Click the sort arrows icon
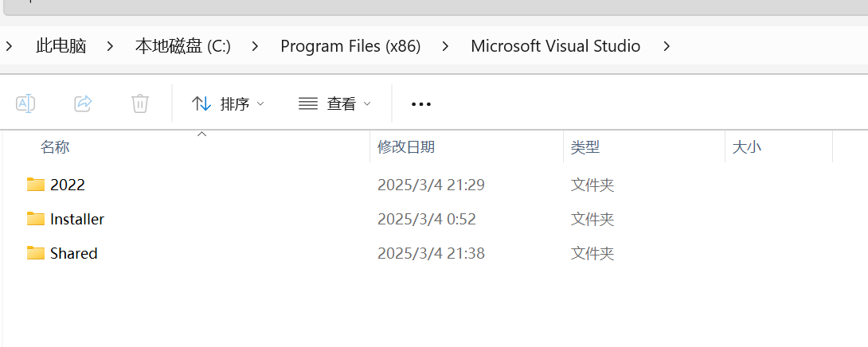 click(202, 103)
